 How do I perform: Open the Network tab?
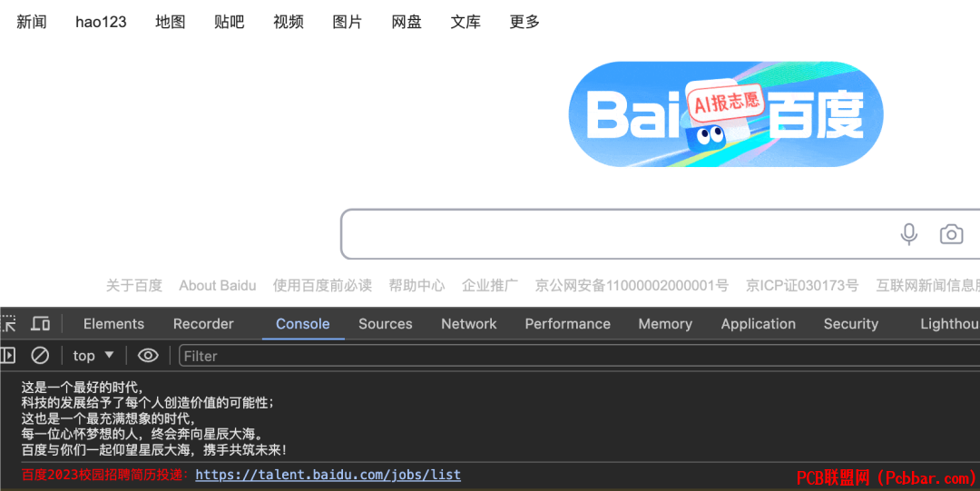coord(469,323)
